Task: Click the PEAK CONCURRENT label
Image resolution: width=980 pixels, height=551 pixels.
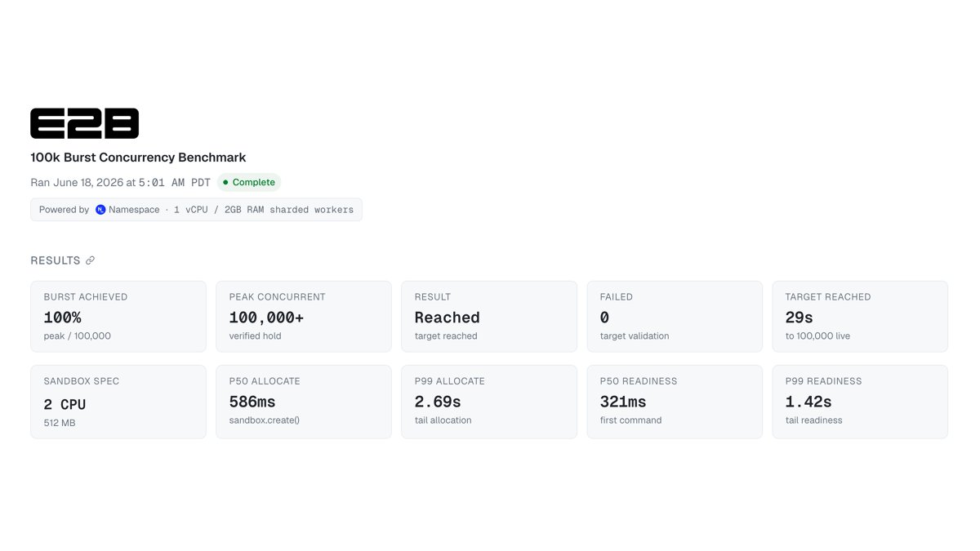Action: (x=277, y=297)
